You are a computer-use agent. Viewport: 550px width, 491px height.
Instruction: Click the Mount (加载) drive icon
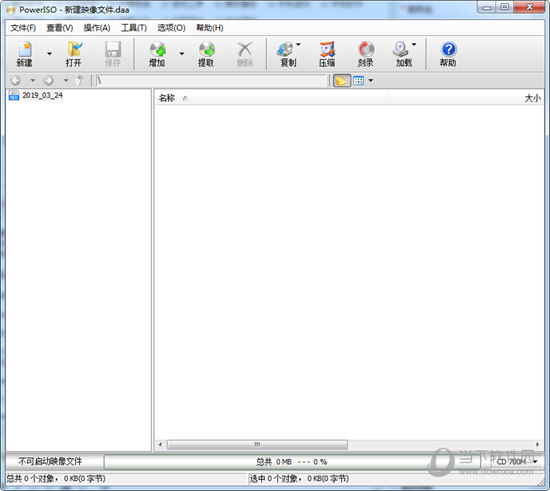pyautogui.click(x=400, y=49)
